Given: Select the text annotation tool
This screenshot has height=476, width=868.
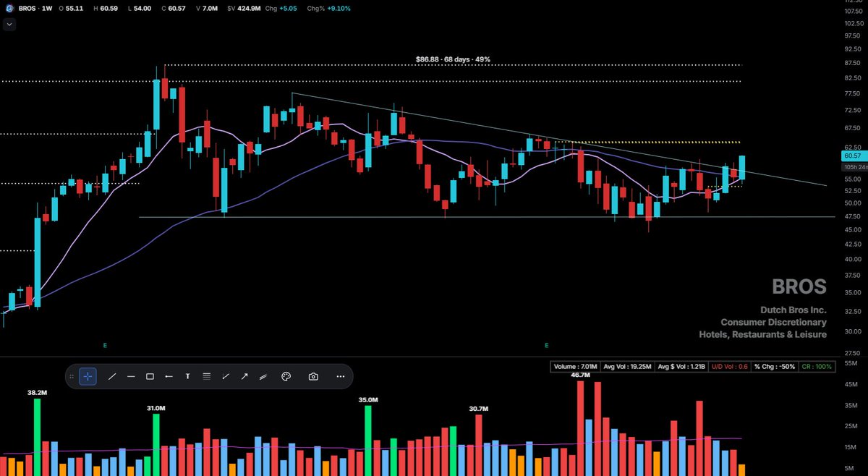Looking at the screenshot, I should point(187,376).
